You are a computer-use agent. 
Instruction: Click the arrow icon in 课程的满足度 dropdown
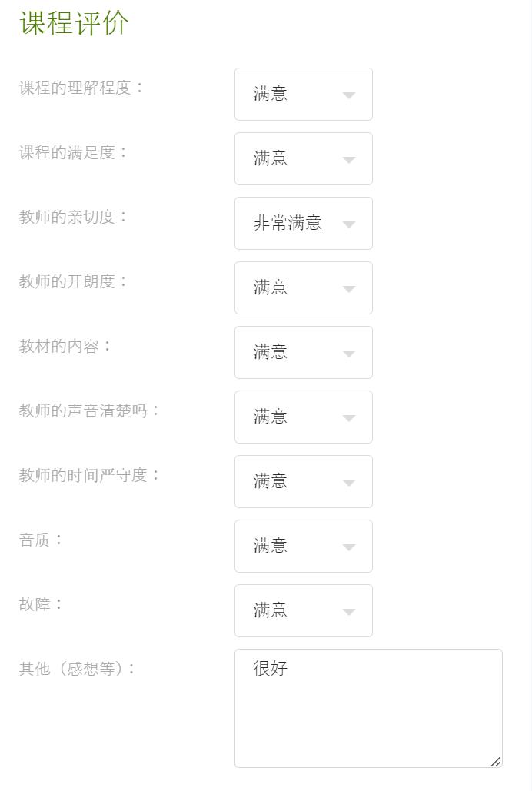(349, 160)
